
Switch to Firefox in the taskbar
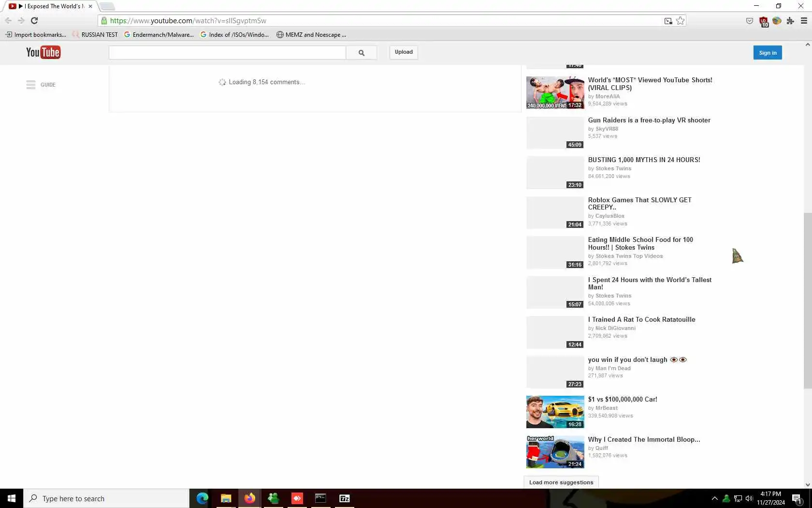click(x=249, y=498)
